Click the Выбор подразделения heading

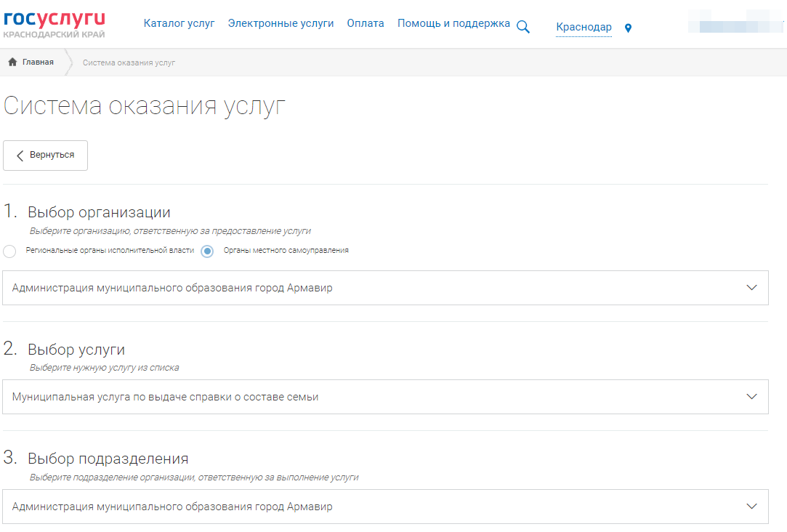[108, 458]
